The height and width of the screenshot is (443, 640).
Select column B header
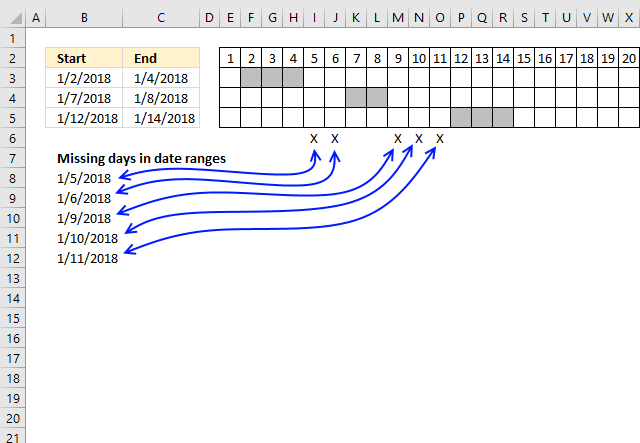84,18
